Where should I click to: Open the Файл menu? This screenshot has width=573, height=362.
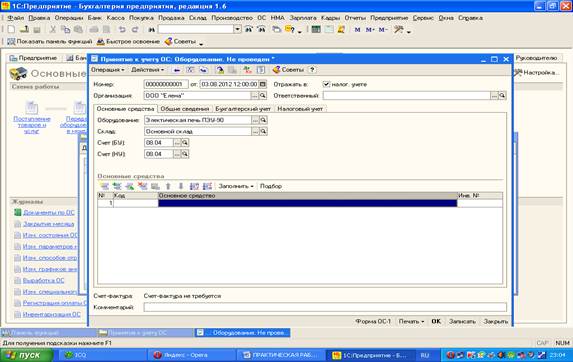pyautogui.click(x=16, y=18)
